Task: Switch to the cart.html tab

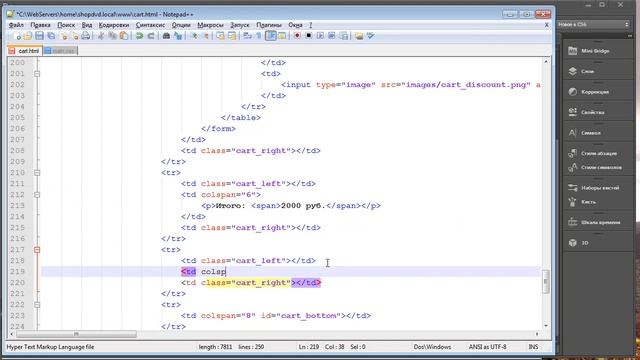Action: click(24, 51)
